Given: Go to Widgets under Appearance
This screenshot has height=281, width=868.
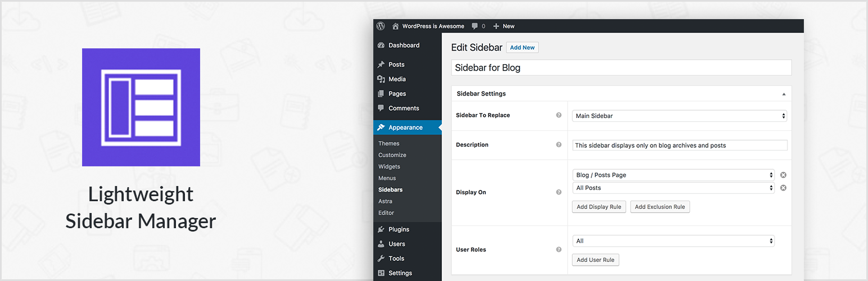Looking at the screenshot, I should coord(389,166).
